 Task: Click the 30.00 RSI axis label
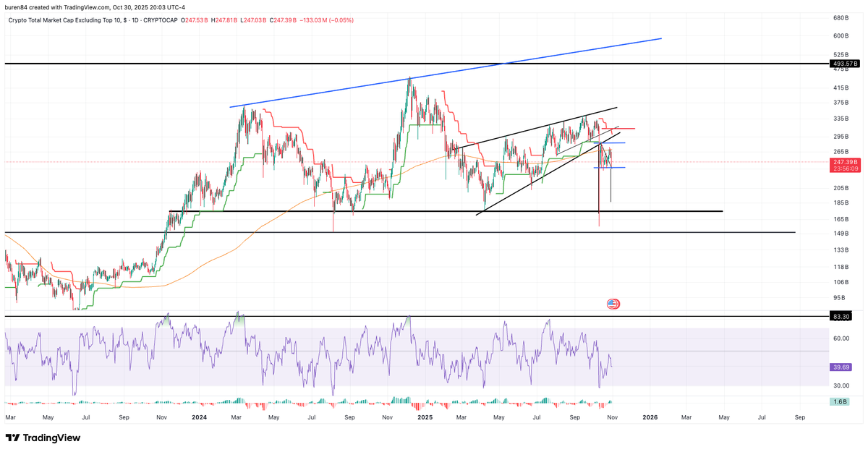(841, 385)
